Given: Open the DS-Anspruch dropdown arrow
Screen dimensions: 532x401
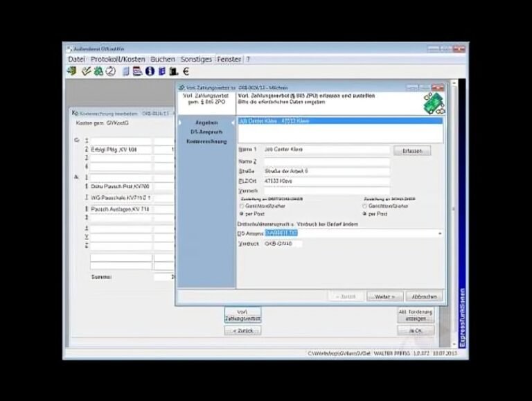Looking at the screenshot, I should [x=440, y=233].
